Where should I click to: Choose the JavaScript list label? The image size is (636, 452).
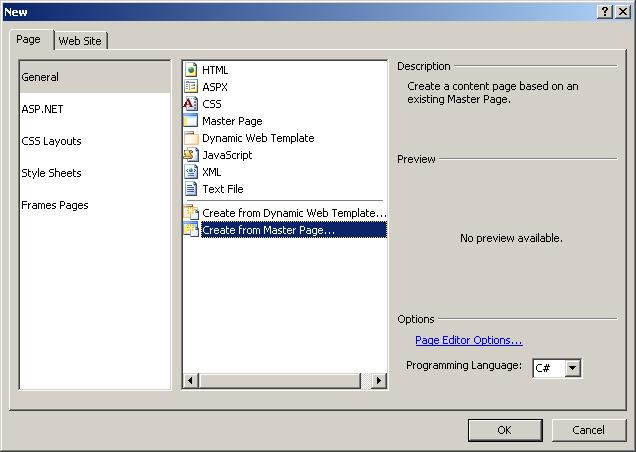(x=227, y=155)
